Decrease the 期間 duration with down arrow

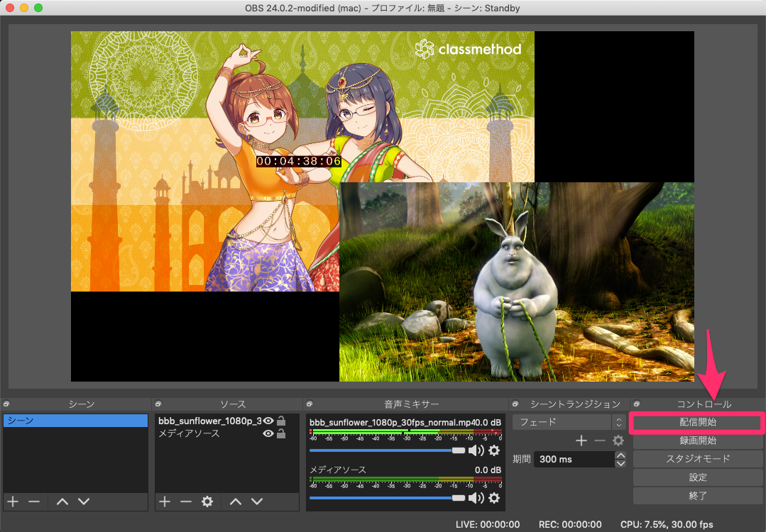(620, 463)
